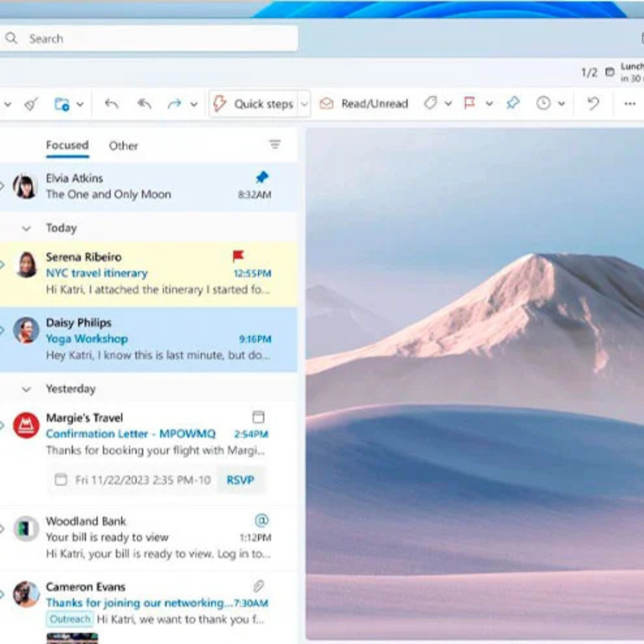Expand the Snooze clock dropdown

pyautogui.click(x=561, y=104)
